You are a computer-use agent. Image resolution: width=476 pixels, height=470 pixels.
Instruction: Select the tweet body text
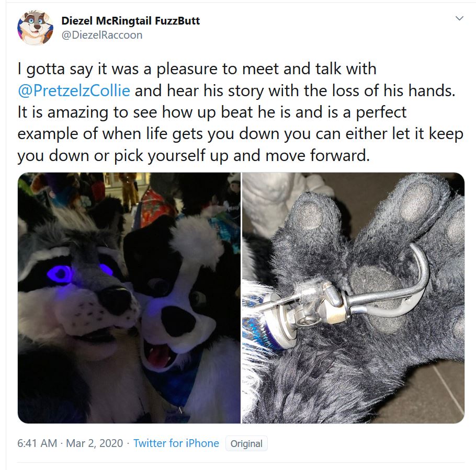(241, 112)
